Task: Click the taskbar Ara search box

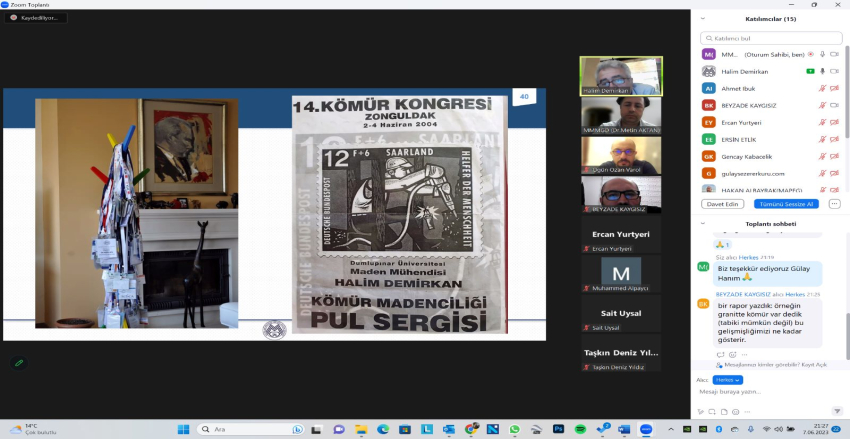Action: (x=250, y=429)
